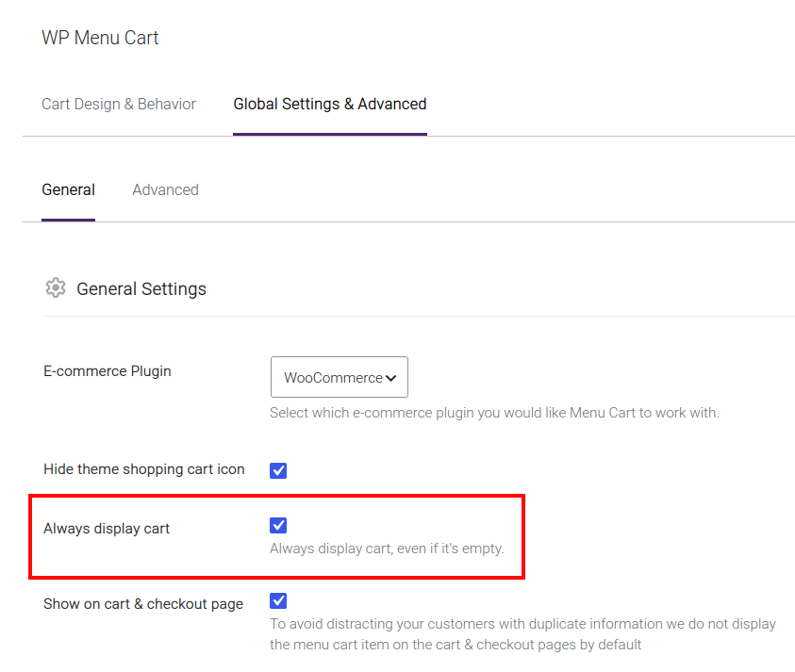
Task: Click the WP Menu Cart title
Action: pyautogui.click(x=100, y=38)
